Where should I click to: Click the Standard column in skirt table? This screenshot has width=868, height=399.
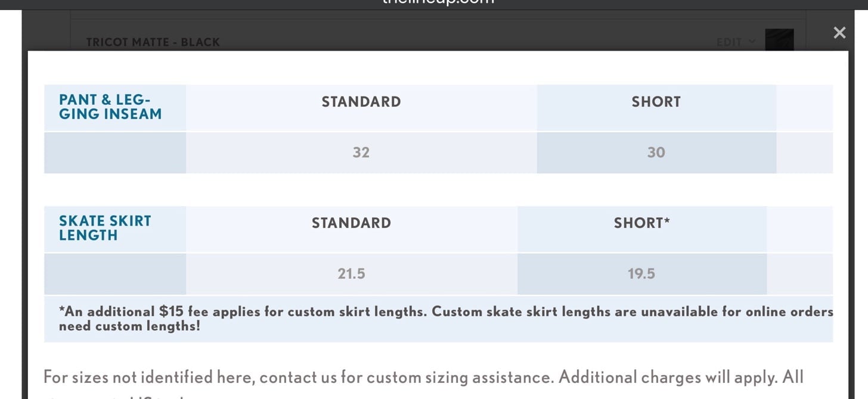pos(351,223)
